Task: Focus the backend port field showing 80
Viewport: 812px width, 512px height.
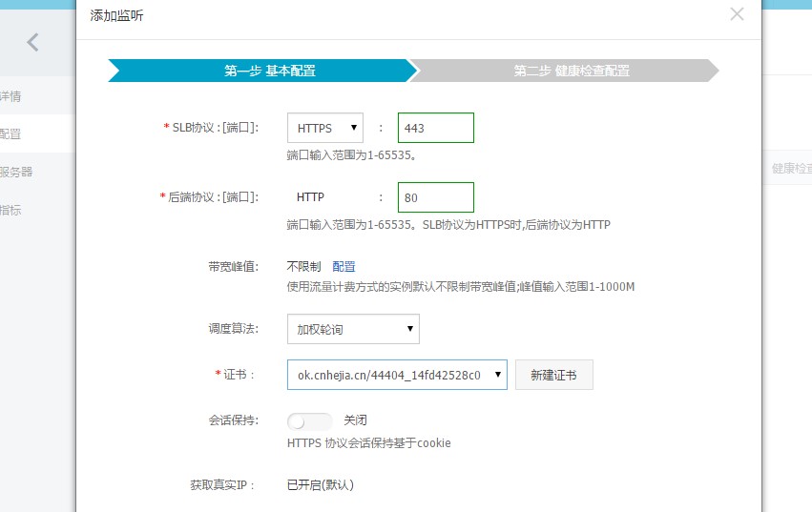Action: [436, 197]
